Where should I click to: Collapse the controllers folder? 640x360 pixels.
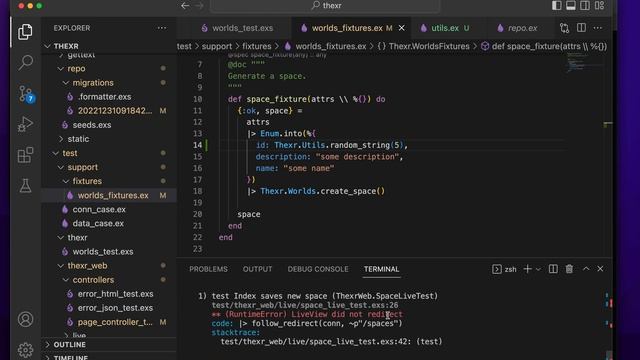(93, 280)
